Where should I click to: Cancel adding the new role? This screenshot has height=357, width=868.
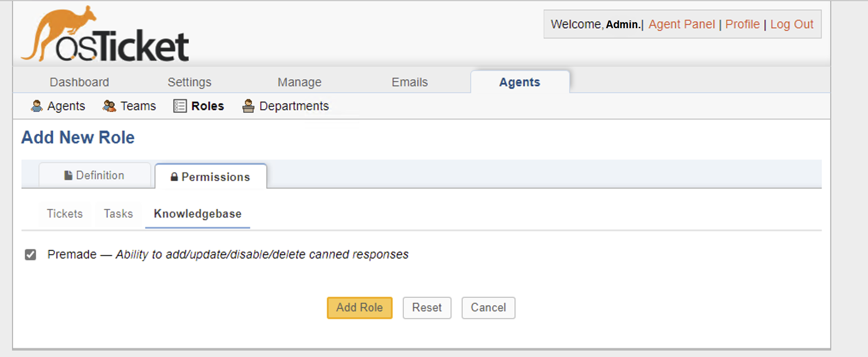click(488, 308)
